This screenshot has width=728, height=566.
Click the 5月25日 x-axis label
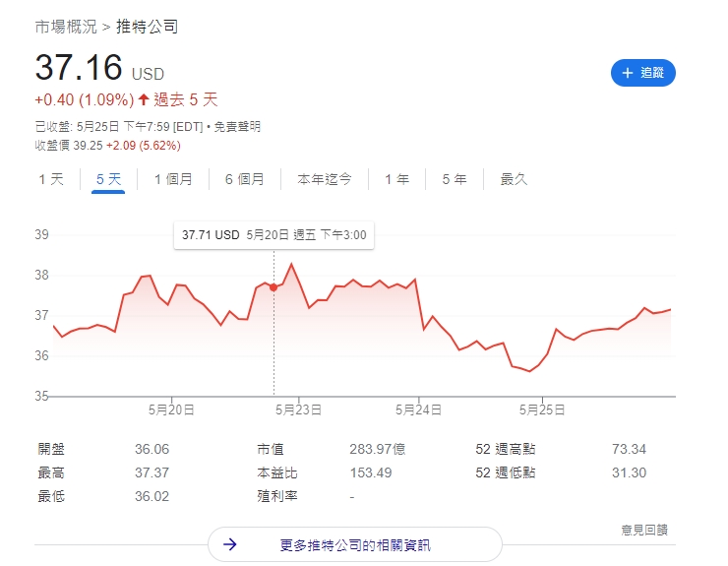coord(542,409)
